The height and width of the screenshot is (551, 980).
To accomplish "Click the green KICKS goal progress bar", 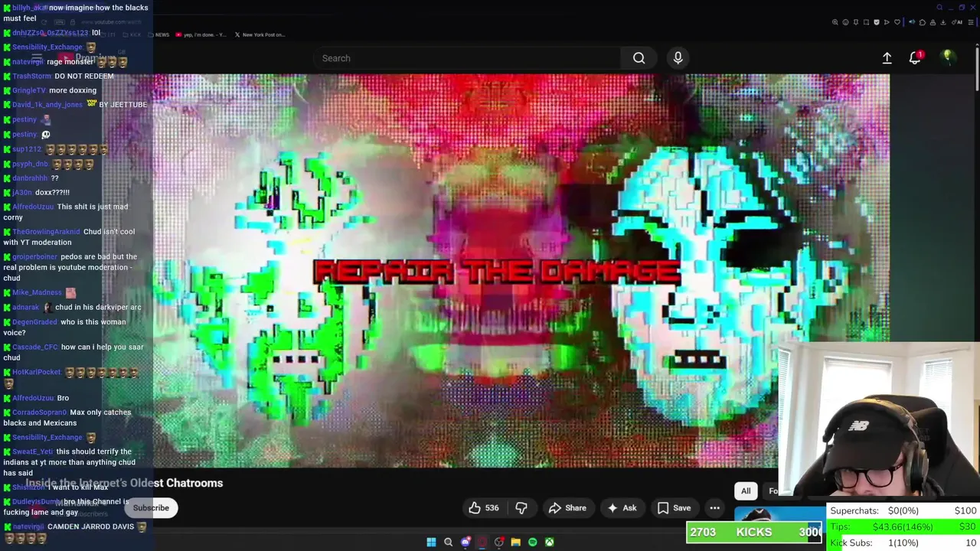I will pyautogui.click(x=754, y=532).
